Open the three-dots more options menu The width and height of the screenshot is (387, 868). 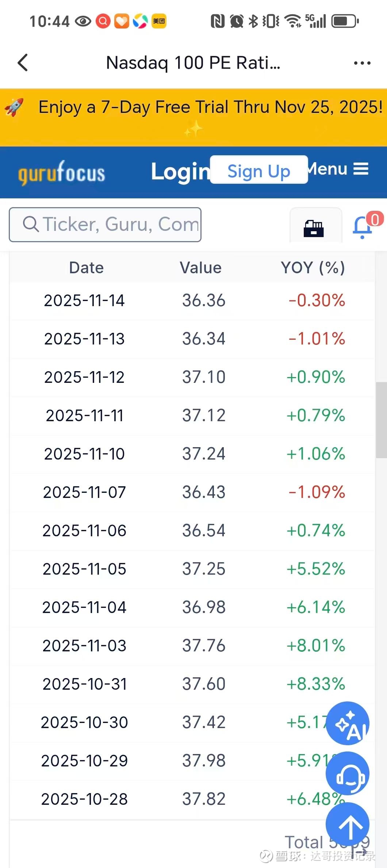(362, 63)
